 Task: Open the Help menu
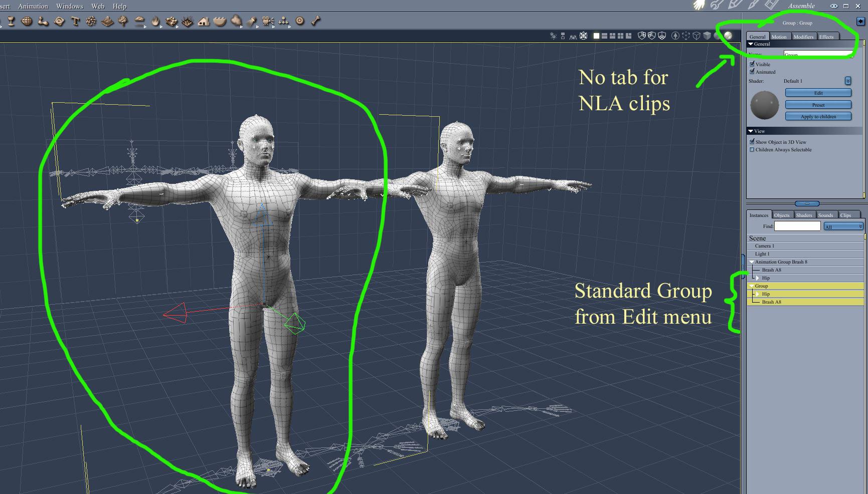[120, 6]
